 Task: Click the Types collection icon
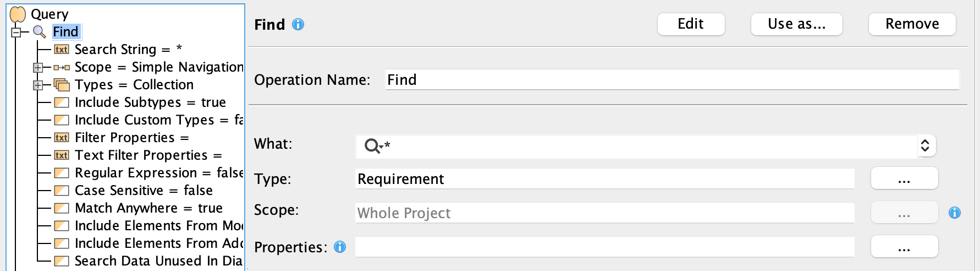click(62, 85)
